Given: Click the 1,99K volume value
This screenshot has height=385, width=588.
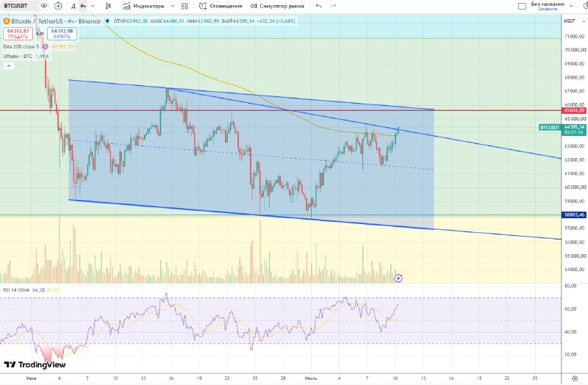Looking at the screenshot, I should 43,57.
